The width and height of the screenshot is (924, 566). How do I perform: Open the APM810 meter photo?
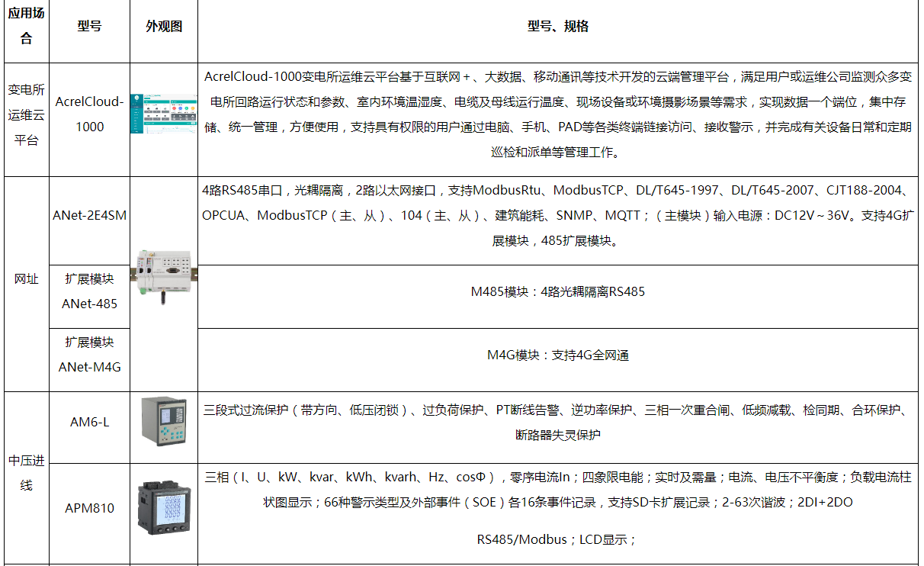tap(163, 507)
